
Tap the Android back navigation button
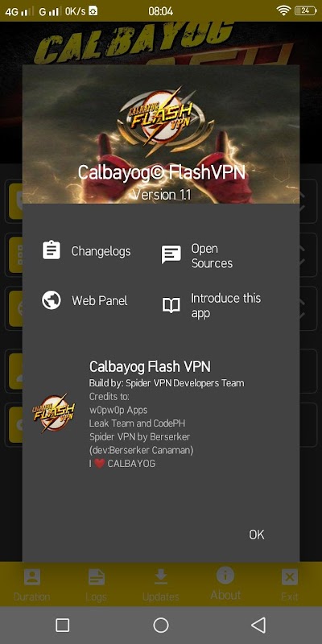(258, 625)
